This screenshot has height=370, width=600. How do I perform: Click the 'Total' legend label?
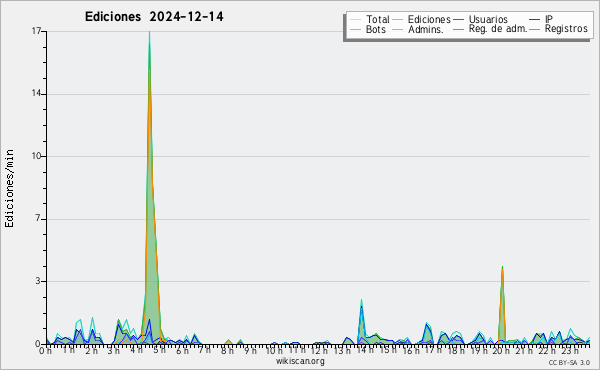point(378,19)
